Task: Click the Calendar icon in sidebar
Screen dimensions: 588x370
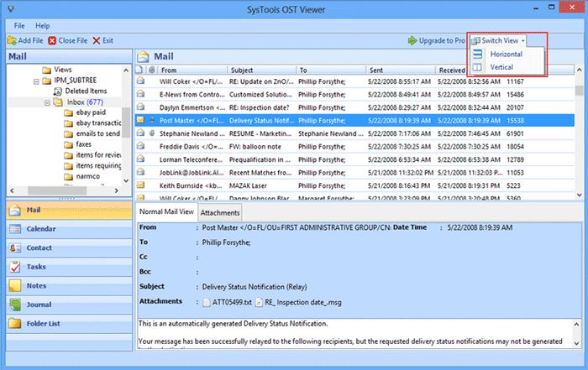Action: [15, 229]
